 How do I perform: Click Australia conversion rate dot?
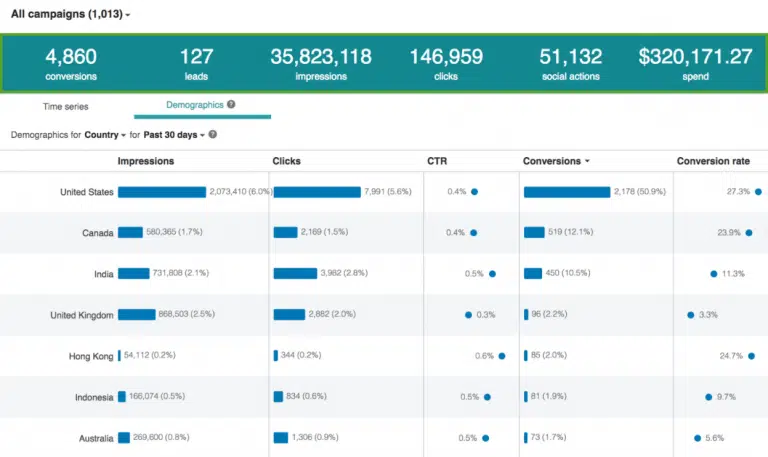[x=698, y=438]
